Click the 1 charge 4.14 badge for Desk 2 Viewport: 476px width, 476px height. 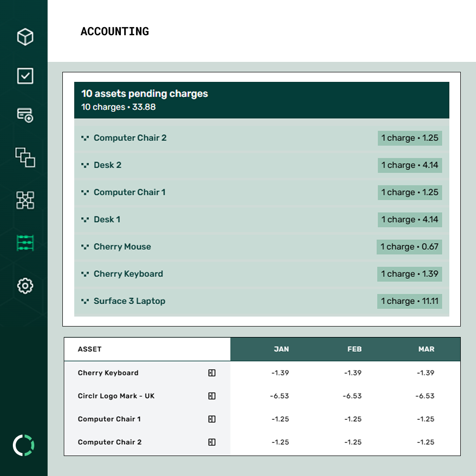[x=409, y=165]
